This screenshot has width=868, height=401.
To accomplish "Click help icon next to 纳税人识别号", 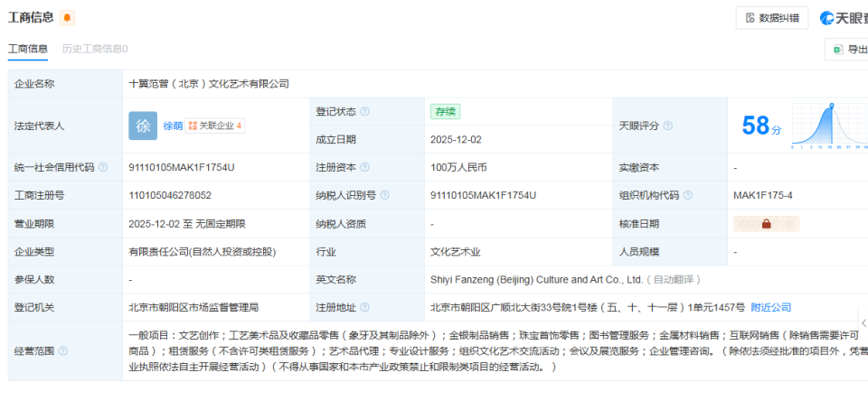I will pyautogui.click(x=385, y=195).
